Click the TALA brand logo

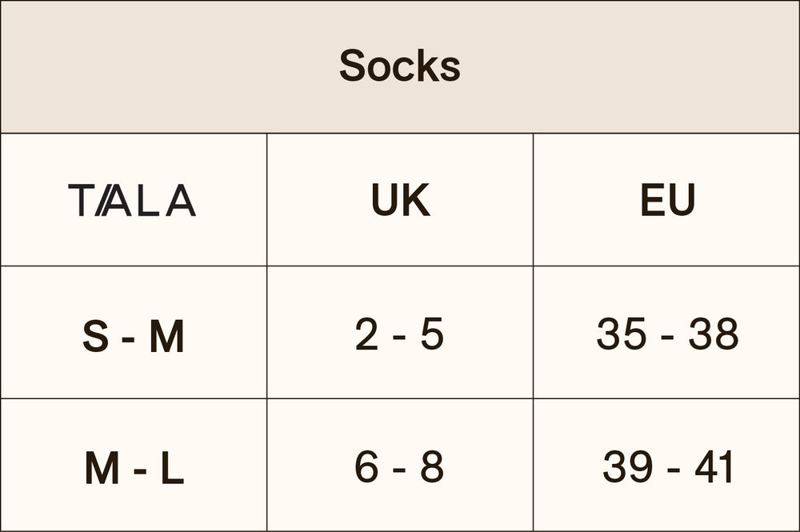(132, 200)
